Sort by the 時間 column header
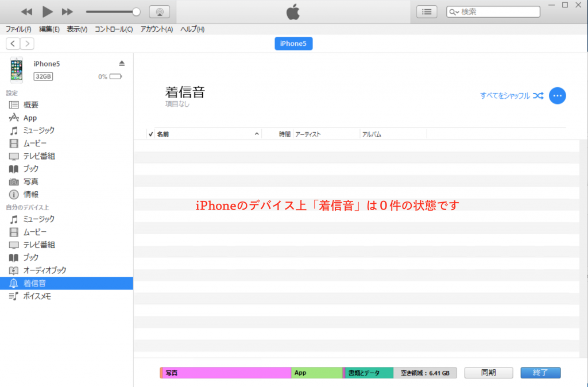Viewport: 588px width, 387px height. 277,134
